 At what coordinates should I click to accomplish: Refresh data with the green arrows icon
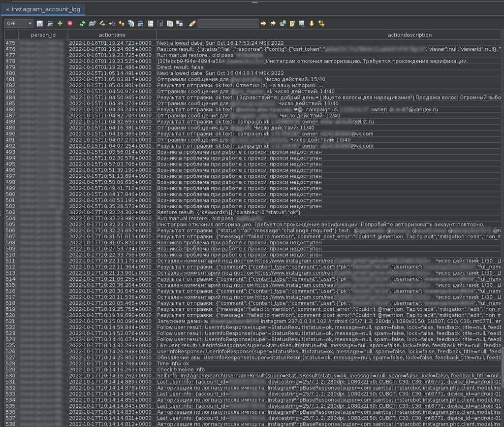pos(83,24)
